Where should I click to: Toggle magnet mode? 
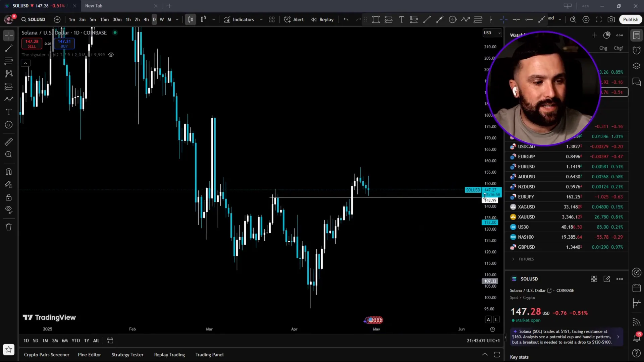(9, 172)
